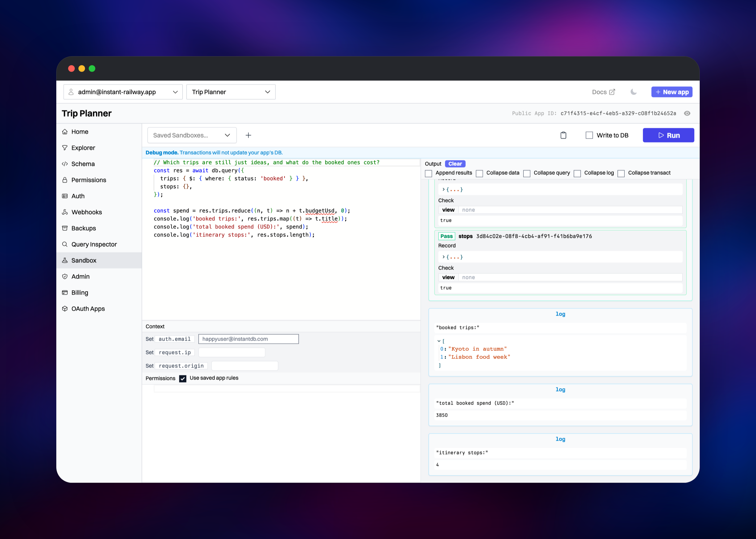Click the Home house icon
The height and width of the screenshot is (539, 756).
pyautogui.click(x=65, y=132)
